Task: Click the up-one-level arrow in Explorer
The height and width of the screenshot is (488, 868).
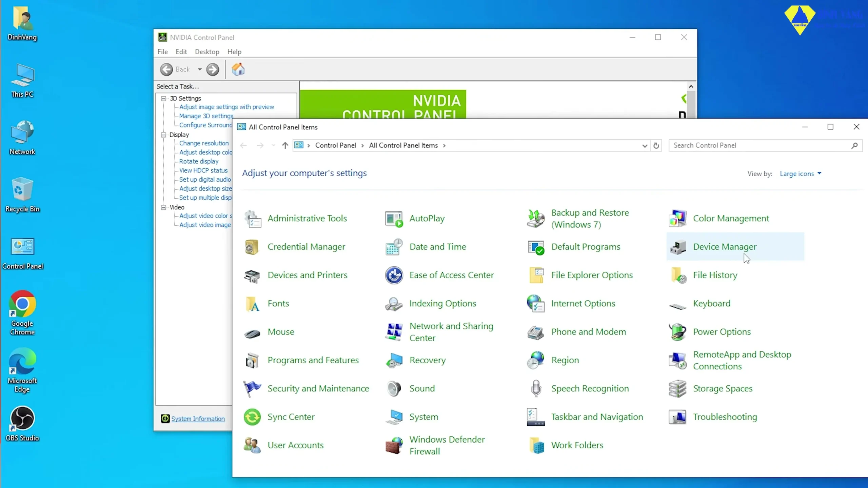Action: tap(285, 146)
